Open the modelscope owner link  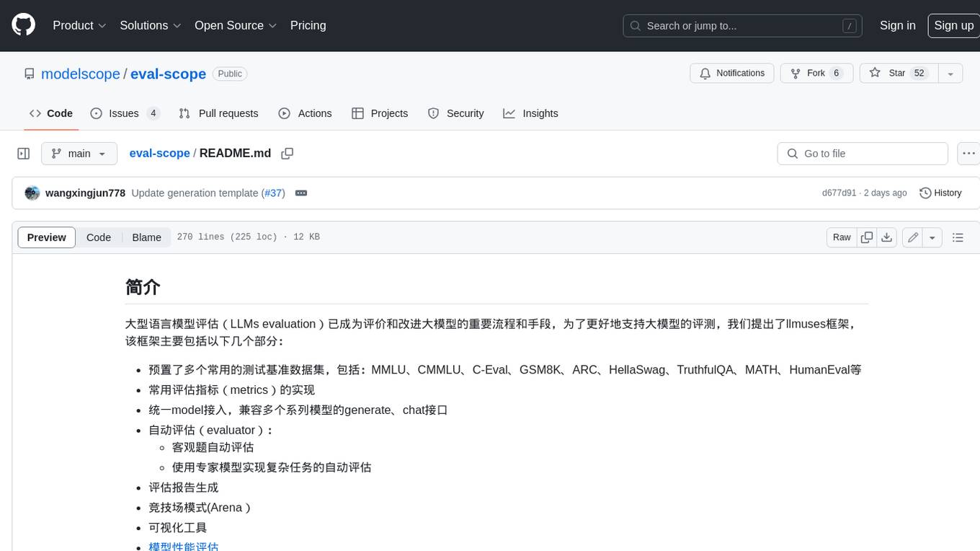click(81, 74)
